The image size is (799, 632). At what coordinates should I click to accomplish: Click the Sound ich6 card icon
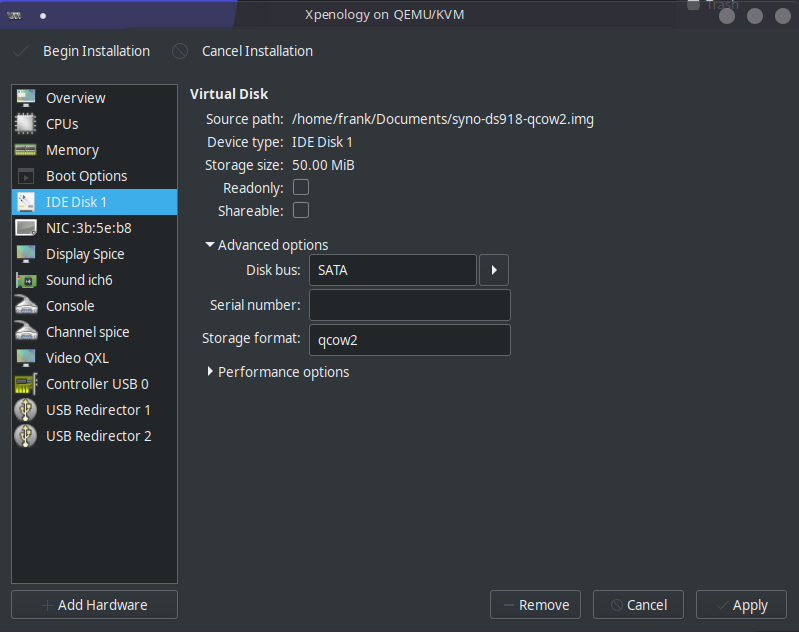25,280
